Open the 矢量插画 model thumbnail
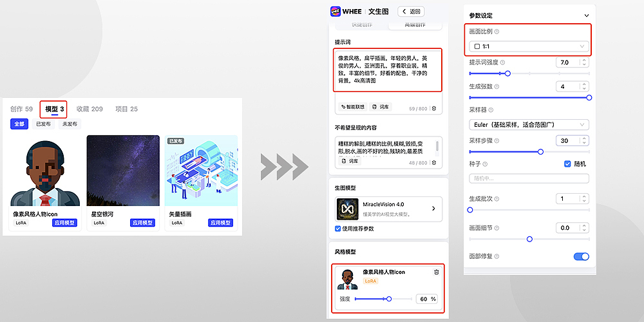This screenshot has height=322, width=644. [x=201, y=171]
